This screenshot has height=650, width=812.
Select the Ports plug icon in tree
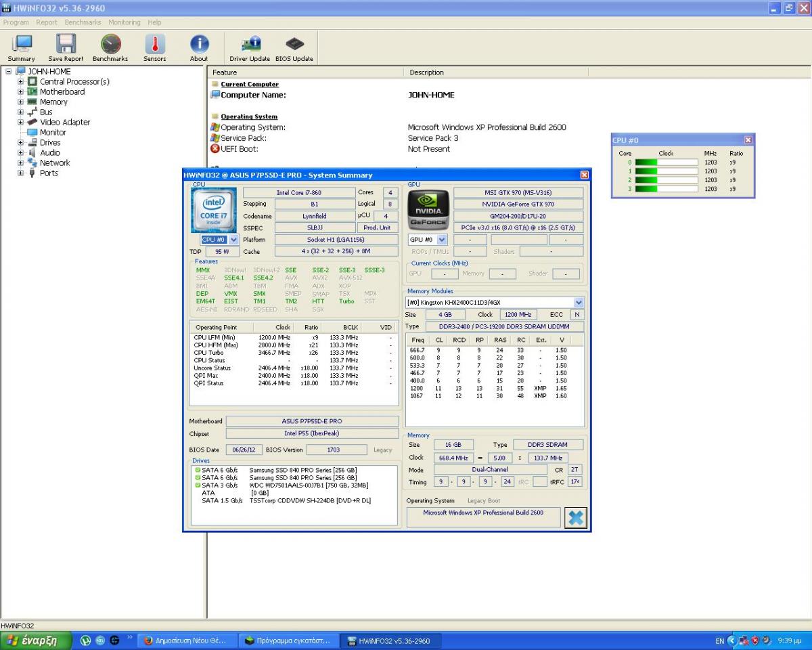coord(32,173)
